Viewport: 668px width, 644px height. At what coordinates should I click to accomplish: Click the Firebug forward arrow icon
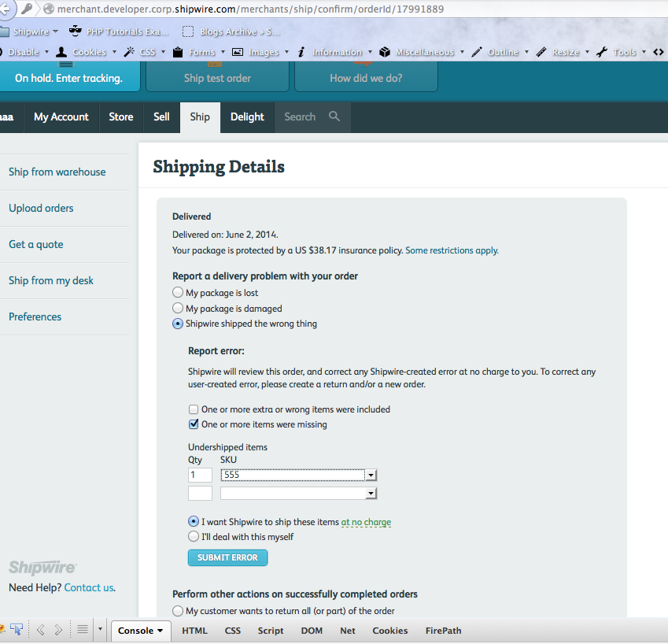(58, 630)
